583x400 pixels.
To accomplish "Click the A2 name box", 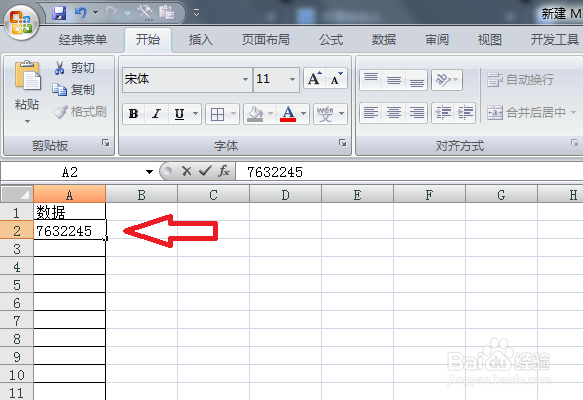I will [x=71, y=172].
